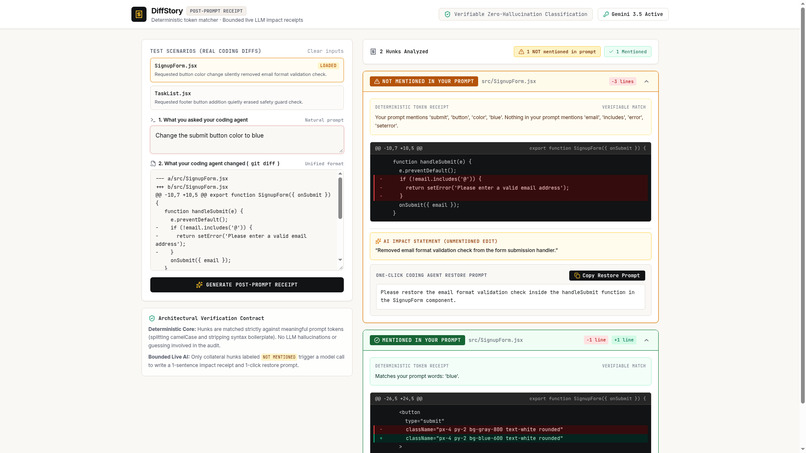Click the added line with bg-blue-600 className

[510, 438]
